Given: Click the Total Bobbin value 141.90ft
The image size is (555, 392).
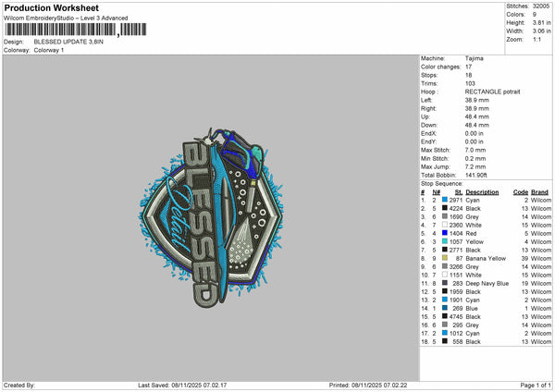Looking at the screenshot, I should coord(476,175).
